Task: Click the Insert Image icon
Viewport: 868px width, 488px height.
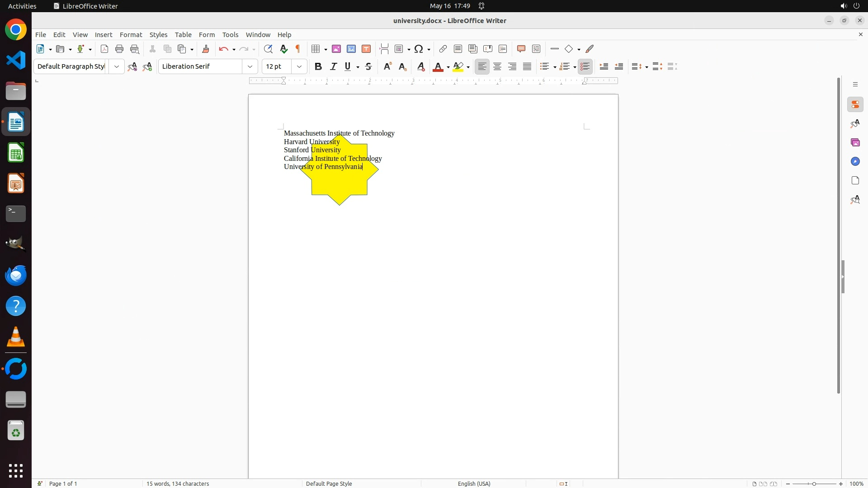Action: (336, 49)
